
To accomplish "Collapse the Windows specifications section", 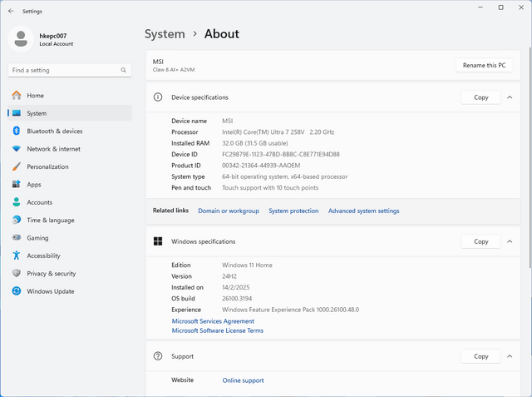I will (510, 241).
